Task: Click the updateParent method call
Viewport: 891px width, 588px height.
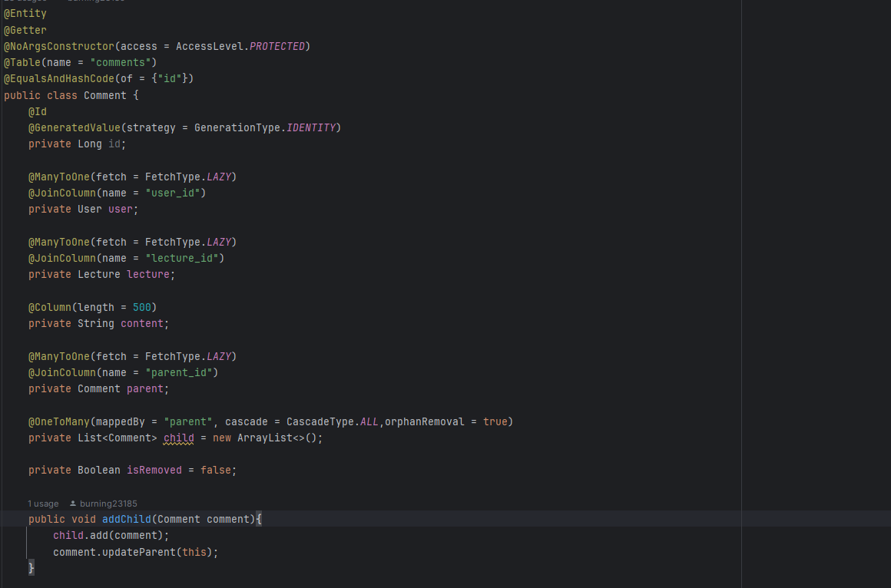Action: point(139,552)
